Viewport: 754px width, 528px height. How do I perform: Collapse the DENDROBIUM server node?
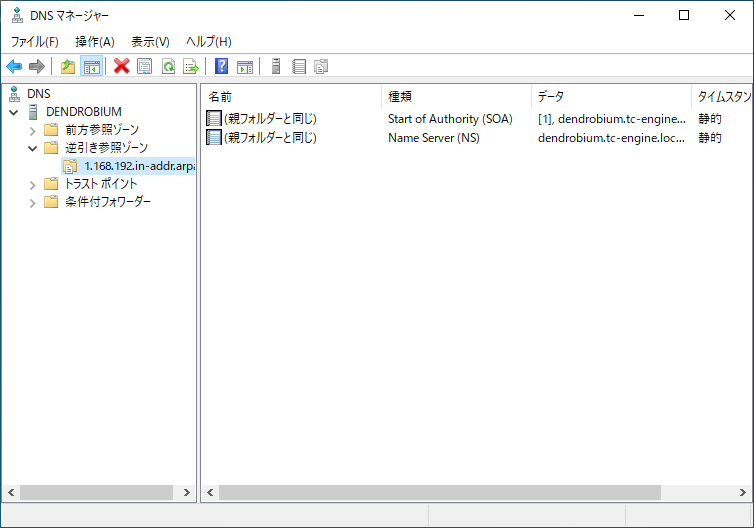[13, 113]
